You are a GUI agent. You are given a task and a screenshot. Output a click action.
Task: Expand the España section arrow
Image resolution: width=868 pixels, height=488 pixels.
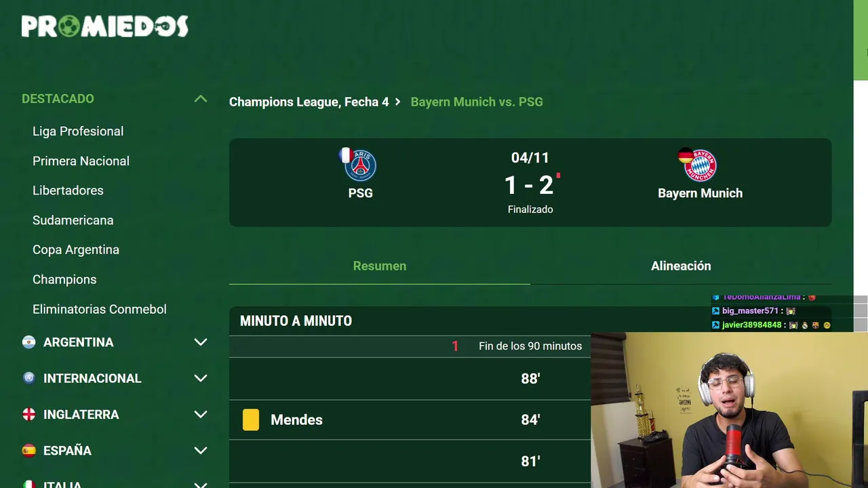pos(201,450)
